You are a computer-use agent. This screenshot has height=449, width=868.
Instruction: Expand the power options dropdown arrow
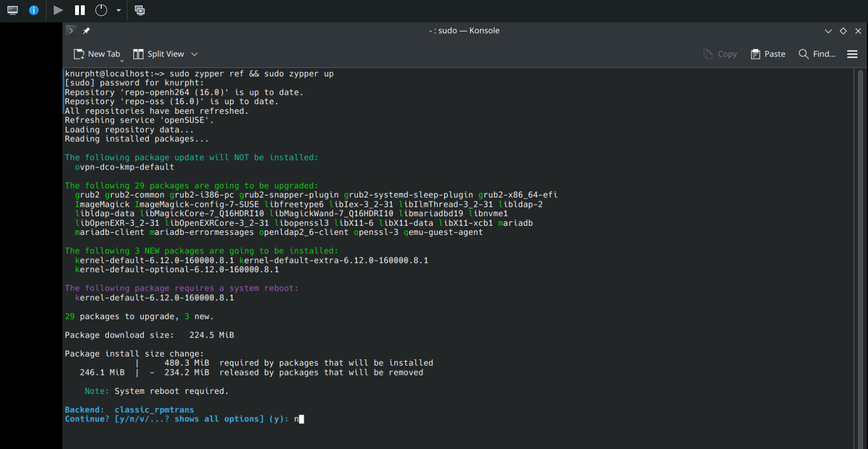point(118,10)
